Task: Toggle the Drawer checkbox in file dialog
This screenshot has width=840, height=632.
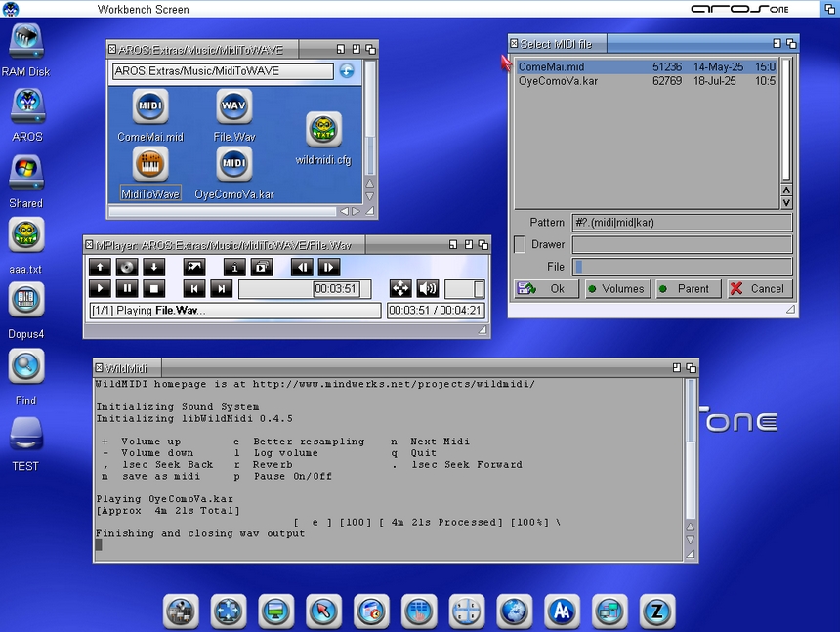Action: click(x=520, y=244)
